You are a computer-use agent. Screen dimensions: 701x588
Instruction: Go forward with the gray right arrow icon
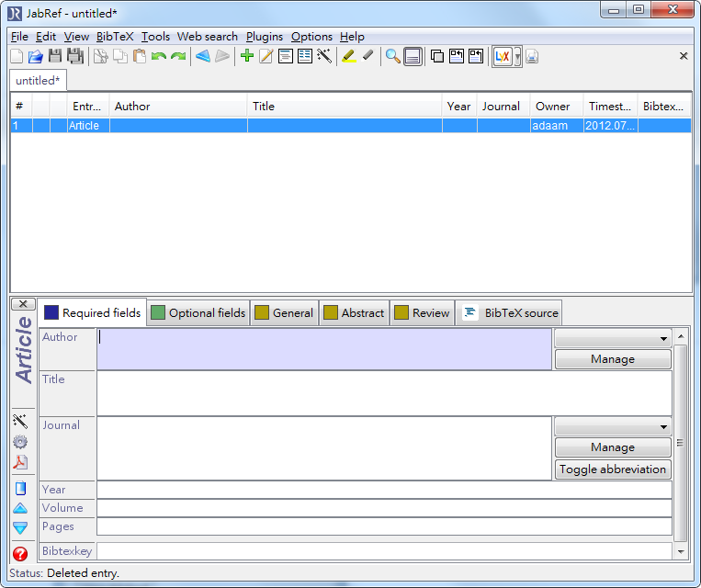(222, 56)
